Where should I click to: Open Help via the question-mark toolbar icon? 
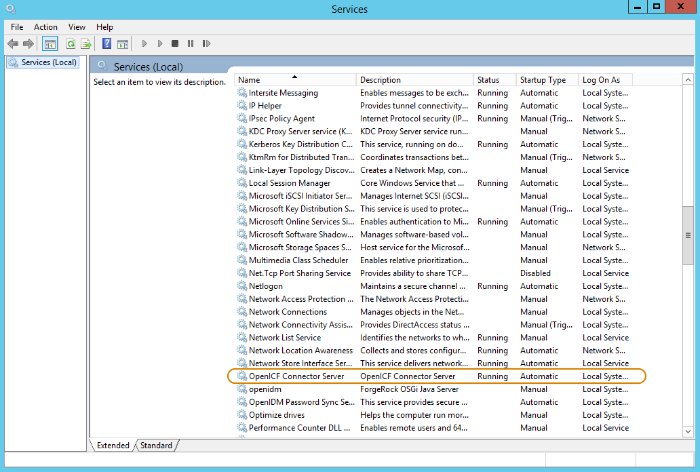107,43
